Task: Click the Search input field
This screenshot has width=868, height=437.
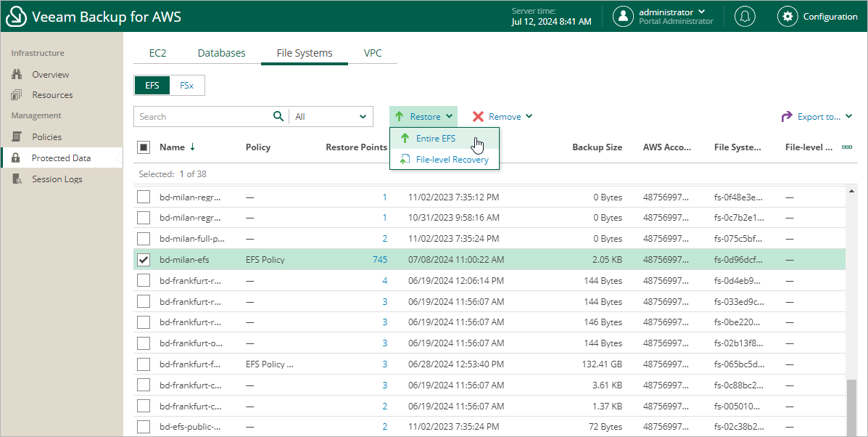Action: 203,116
